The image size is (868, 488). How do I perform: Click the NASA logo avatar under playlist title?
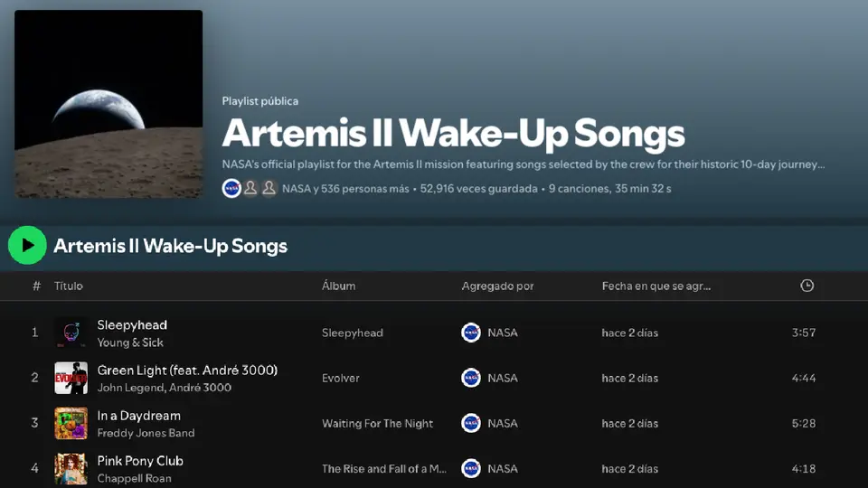231,189
